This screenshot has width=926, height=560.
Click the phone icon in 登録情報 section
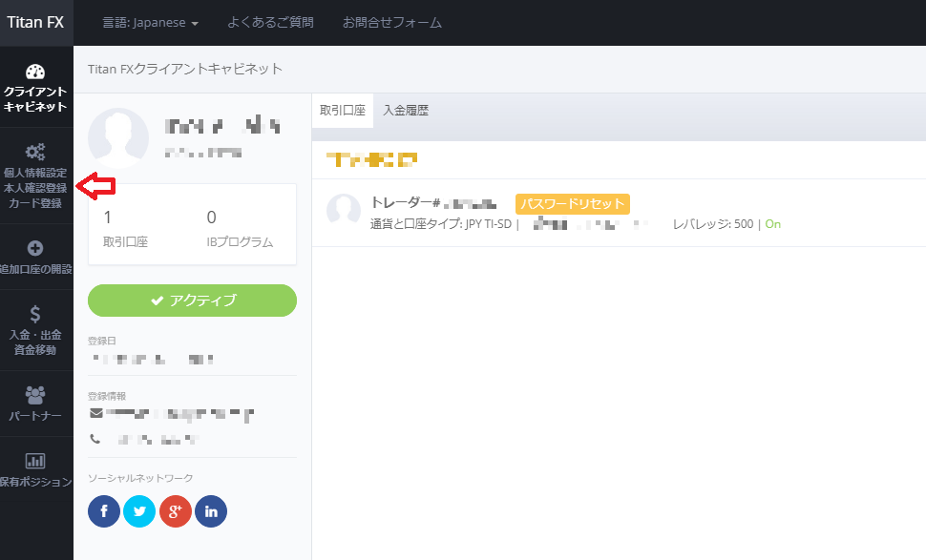click(95, 438)
